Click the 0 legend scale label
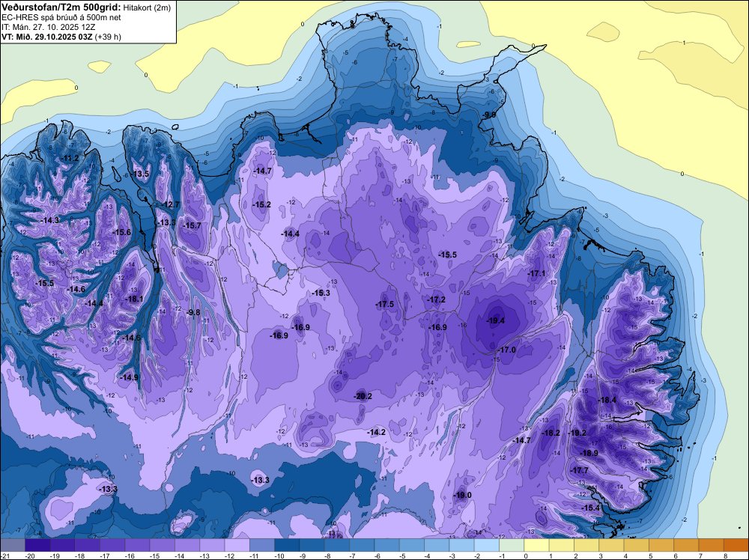The image size is (749, 560). coord(526,556)
